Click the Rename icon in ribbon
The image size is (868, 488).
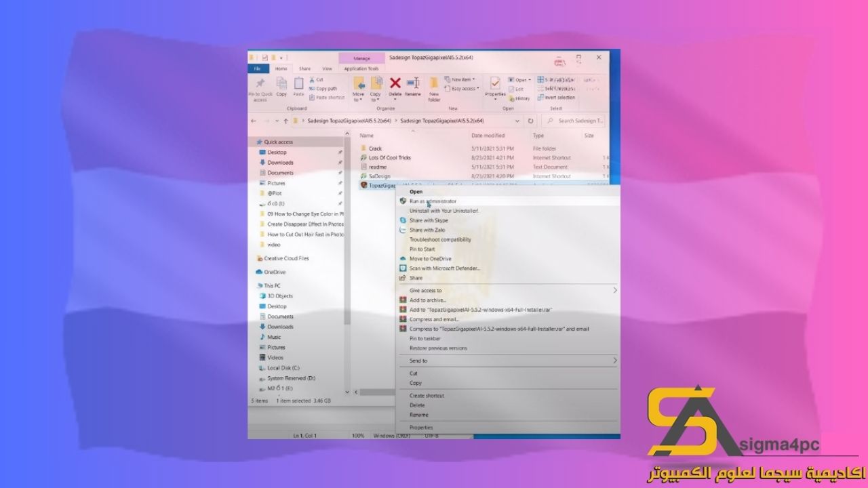tap(413, 83)
